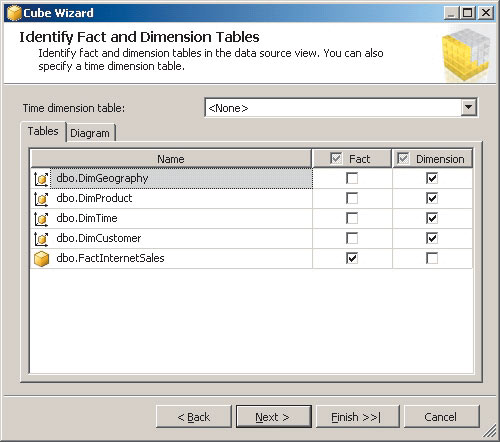Check Fact for dbo.DimTime
This screenshot has width=500, height=442.
(x=352, y=218)
